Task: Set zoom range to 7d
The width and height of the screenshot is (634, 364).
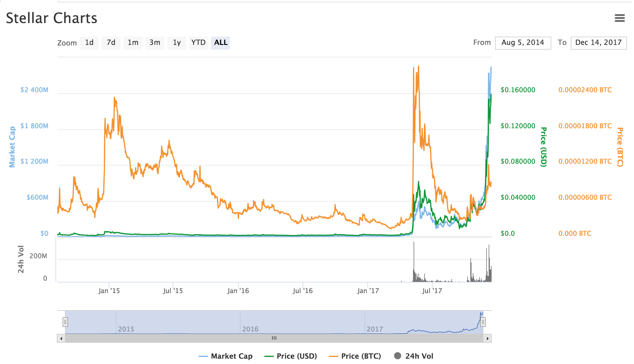Action: click(111, 43)
